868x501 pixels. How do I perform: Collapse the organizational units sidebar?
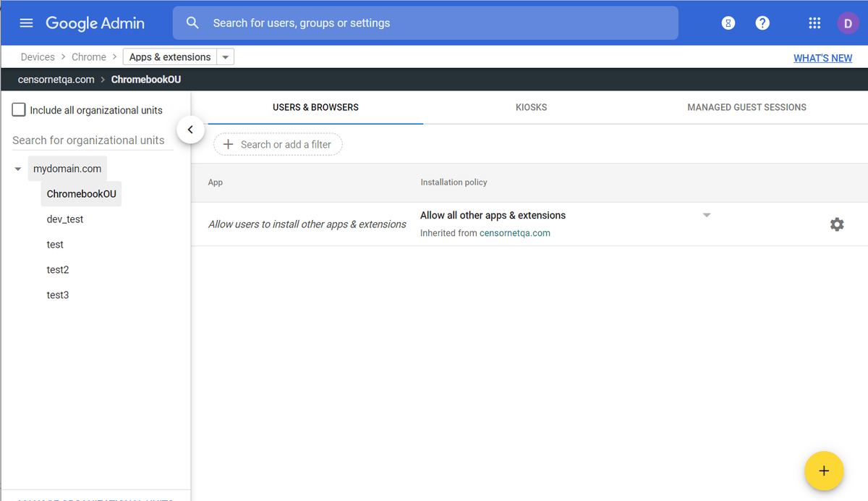pyautogui.click(x=190, y=129)
